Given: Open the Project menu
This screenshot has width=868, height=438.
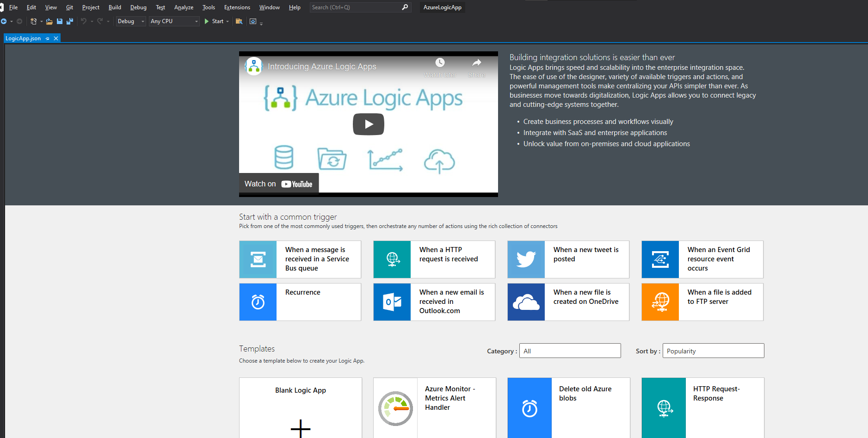Looking at the screenshot, I should pyautogui.click(x=91, y=7).
